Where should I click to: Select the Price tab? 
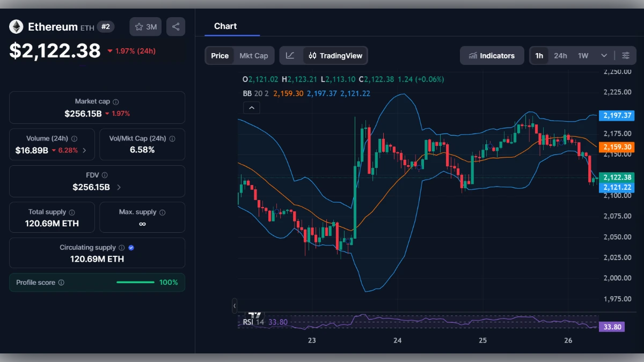(219, 55)
